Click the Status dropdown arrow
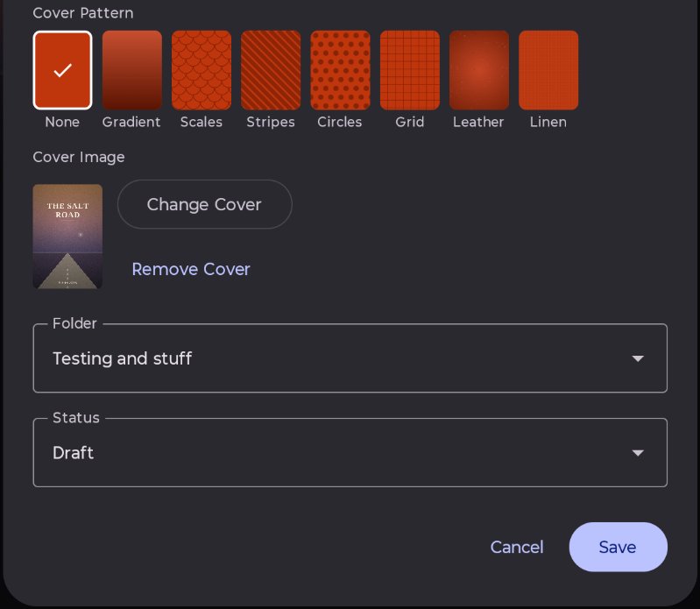This screenshot has height=609, width=700. (638, 453)
